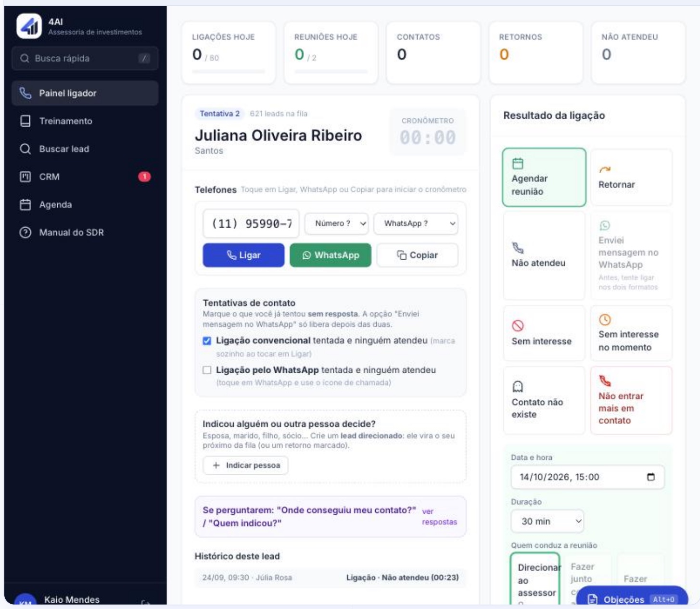
Task: Open the CRM sidebar item
Action: coord(85,177)
